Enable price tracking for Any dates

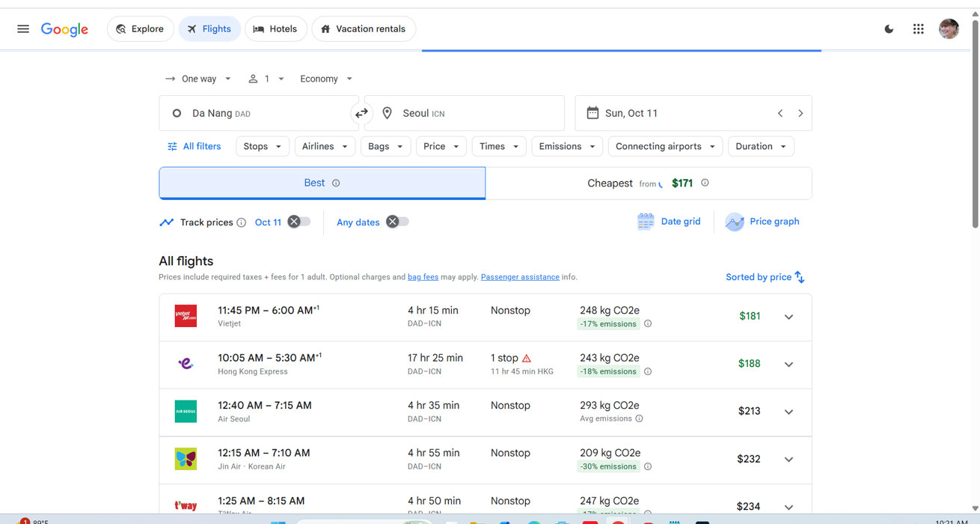click(x=397, y=222)
